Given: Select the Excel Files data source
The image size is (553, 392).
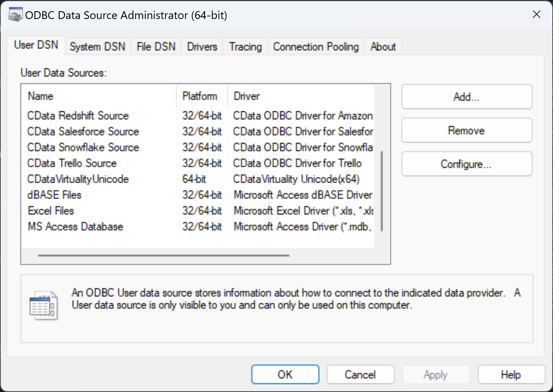Looking at the screenshot, I should 51,211.
